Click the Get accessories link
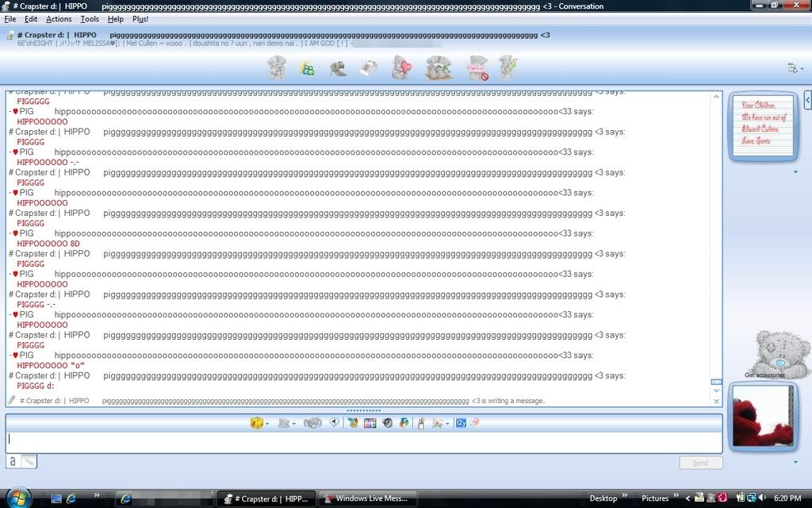The image size is (812, 508). coord(764,375)
